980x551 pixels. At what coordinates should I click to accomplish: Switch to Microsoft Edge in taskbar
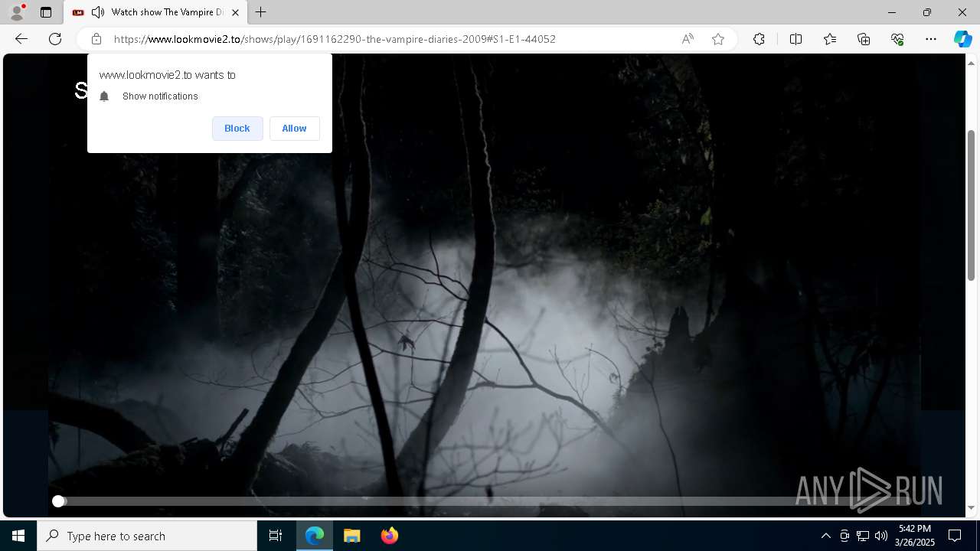coord(315,536)
